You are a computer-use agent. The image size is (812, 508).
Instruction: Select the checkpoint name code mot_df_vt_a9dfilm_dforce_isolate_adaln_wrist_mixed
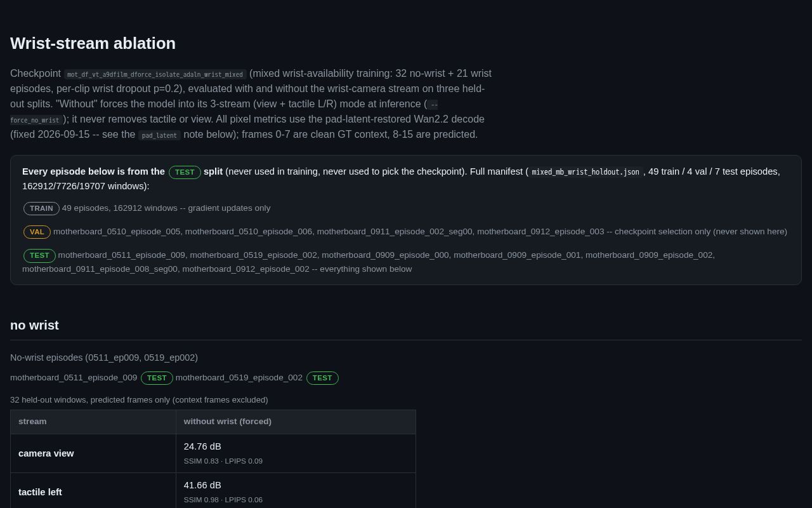155,74
